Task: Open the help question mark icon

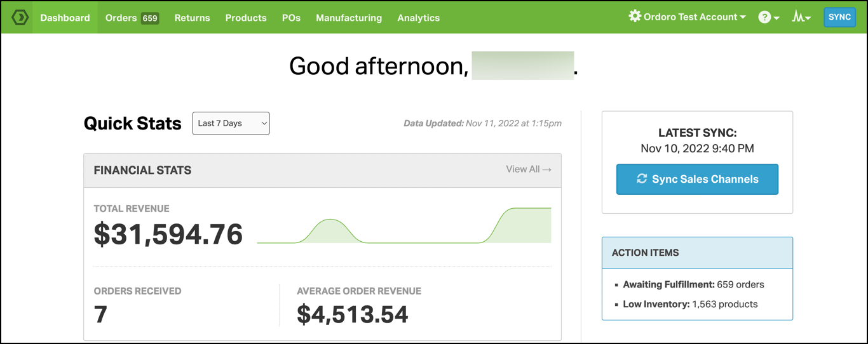Action: pos(764,18)
